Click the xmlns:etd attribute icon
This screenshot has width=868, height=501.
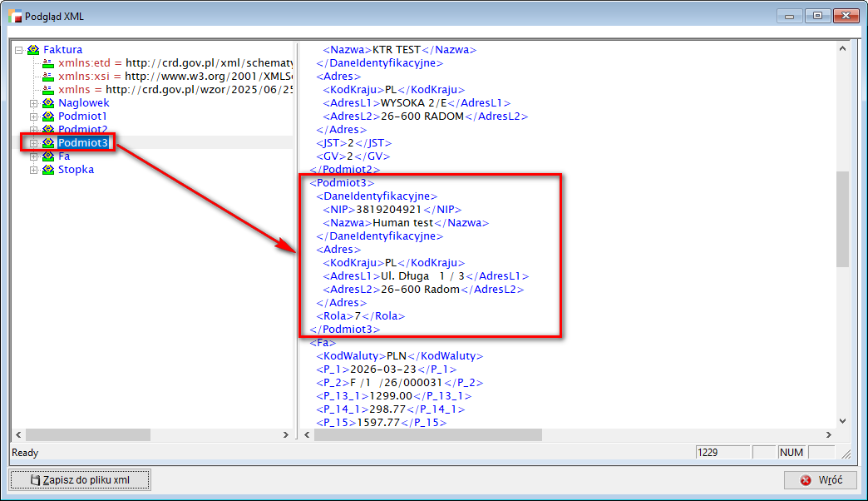(x=48, y=63)
